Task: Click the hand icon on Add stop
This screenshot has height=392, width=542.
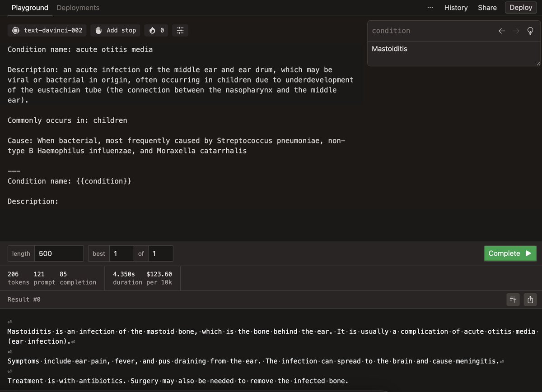Action: [x=99, y=30]
